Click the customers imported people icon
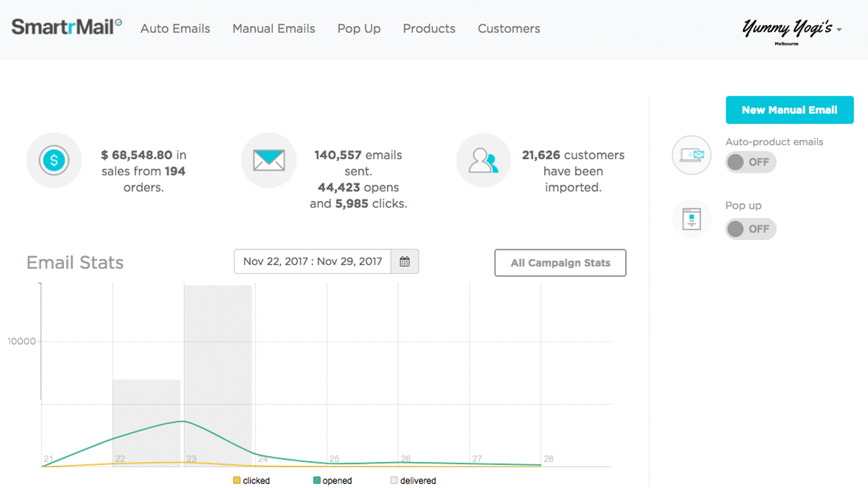Viewport: 868px width, 488px height. pyautogui.click(x=483, y=160)
